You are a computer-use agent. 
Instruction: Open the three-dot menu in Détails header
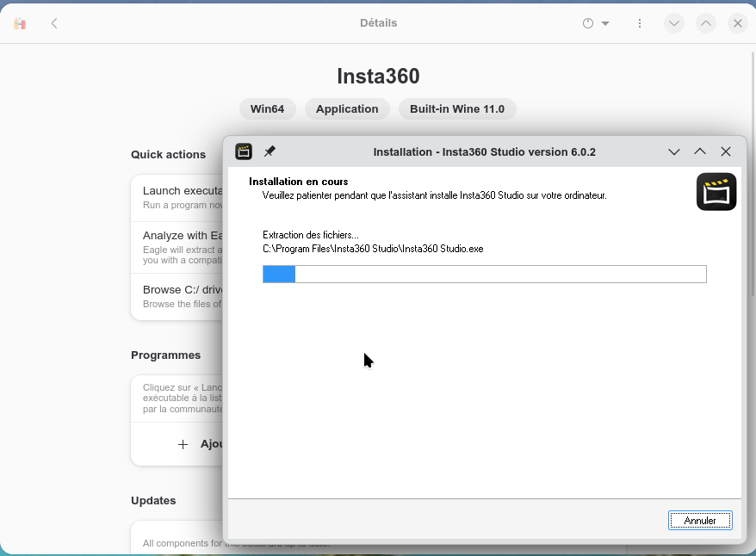640,23
